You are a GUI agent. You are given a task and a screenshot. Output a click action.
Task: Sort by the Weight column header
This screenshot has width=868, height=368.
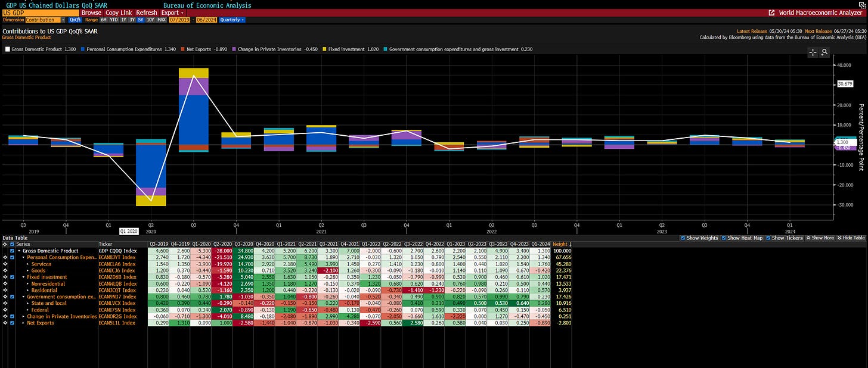pyautogui.click(x=561, y=244)
